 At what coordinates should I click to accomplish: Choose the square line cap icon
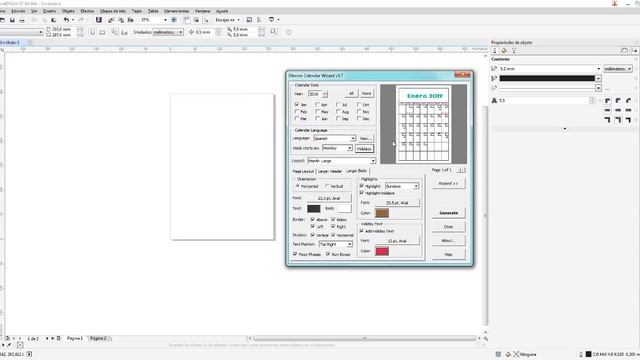click(x=608, y=110)
